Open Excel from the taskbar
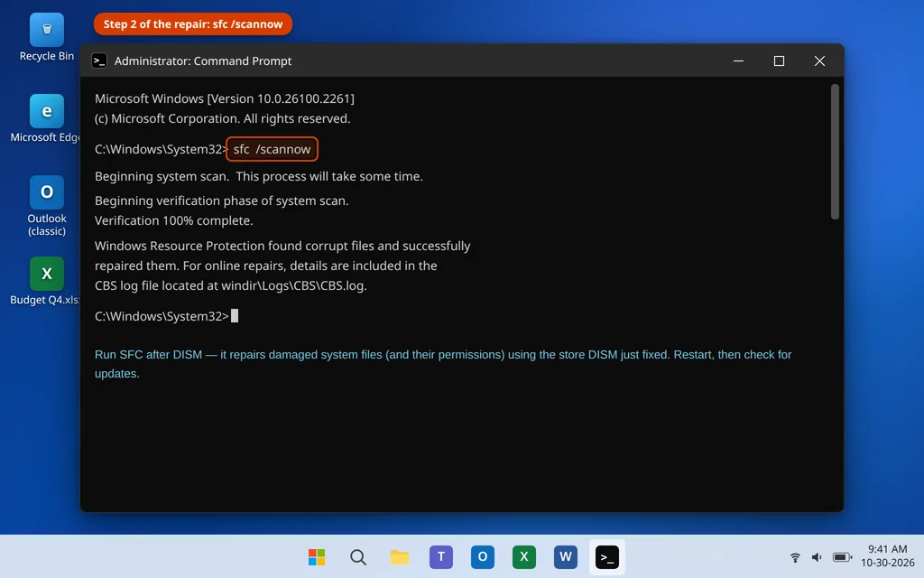This screenshot has height=578, width=924. click(x=524, y=556)
